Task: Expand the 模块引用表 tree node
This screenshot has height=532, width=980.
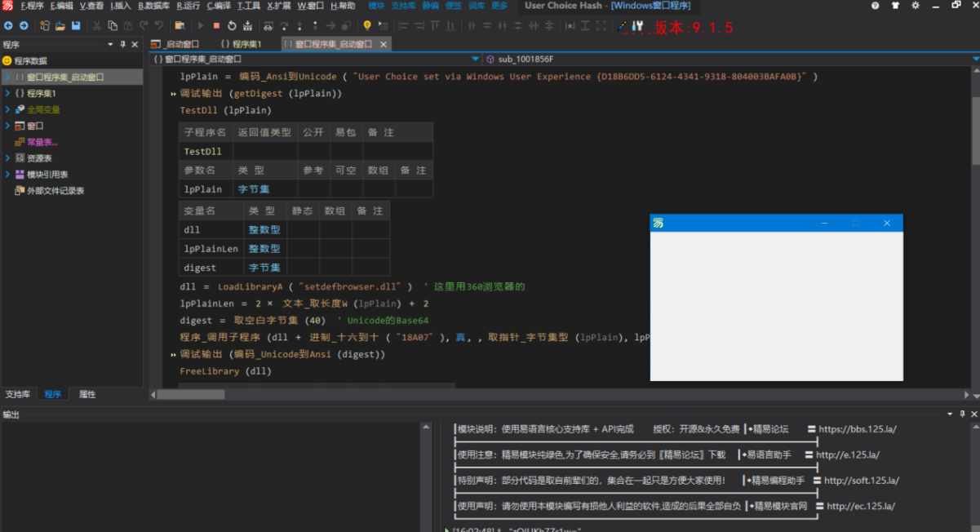Action: [8, 175]
